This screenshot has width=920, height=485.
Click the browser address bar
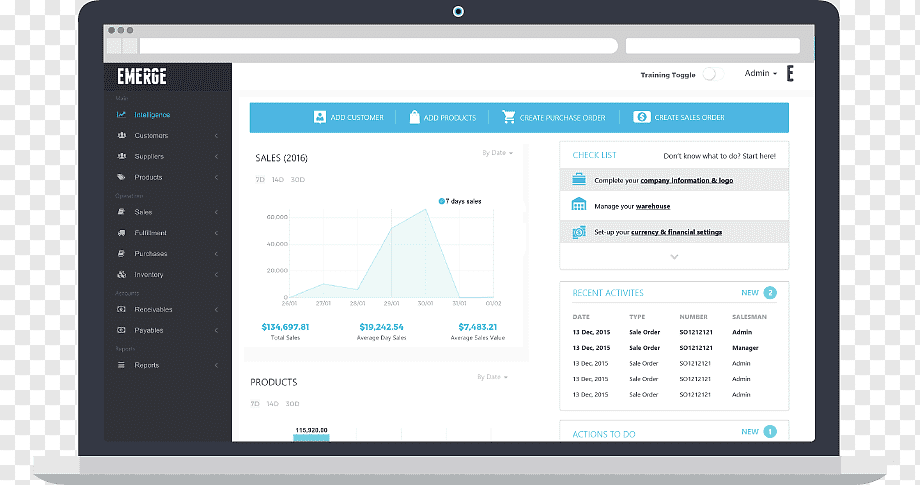pos(378,46)
